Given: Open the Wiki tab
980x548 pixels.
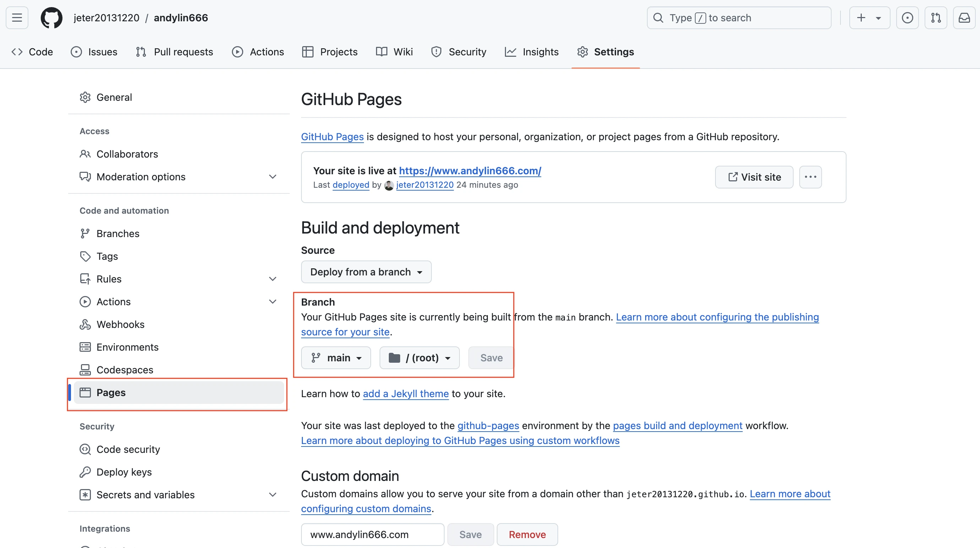Looking at the screenshot, I should click(x=394, y=52).
